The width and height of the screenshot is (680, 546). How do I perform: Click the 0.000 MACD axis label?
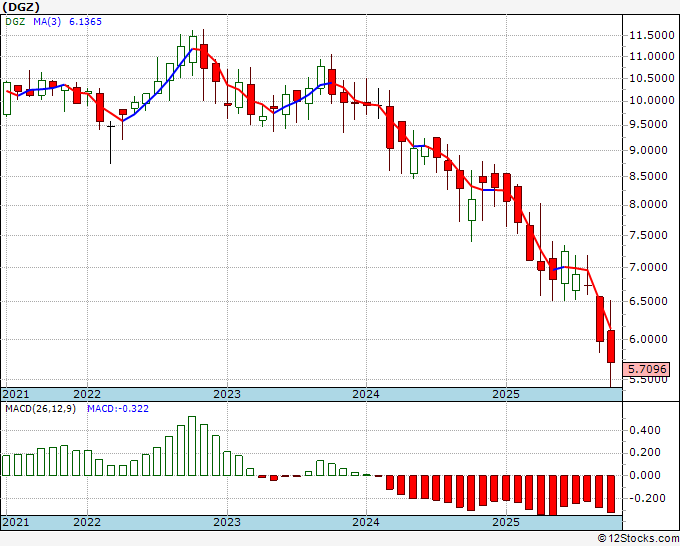pyautogui.click(x=645, y=475)
